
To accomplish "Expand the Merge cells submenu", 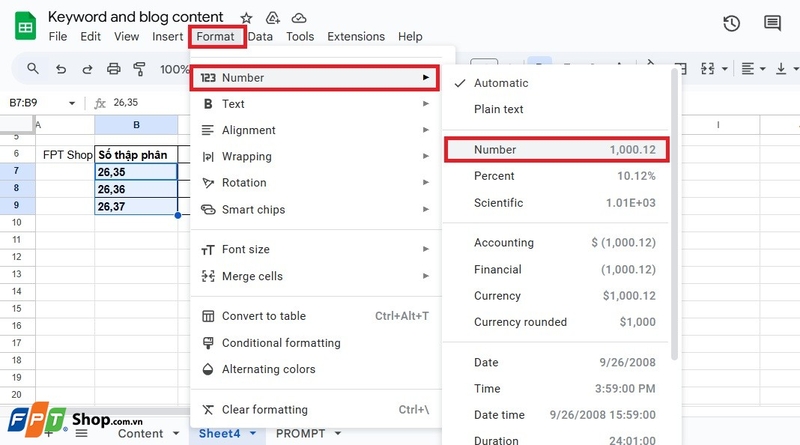I will (x=315, y=276).
